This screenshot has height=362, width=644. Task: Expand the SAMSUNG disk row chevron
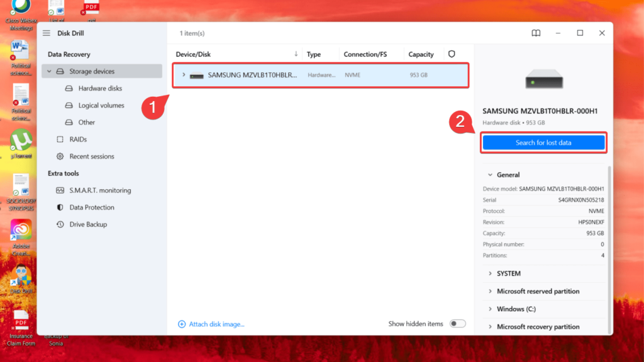point(184,75)
